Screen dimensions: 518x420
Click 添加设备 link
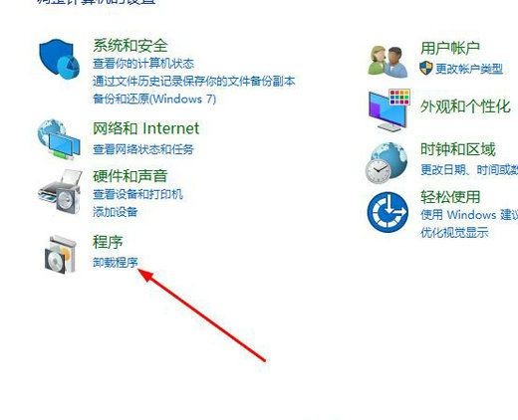(115, 212)
